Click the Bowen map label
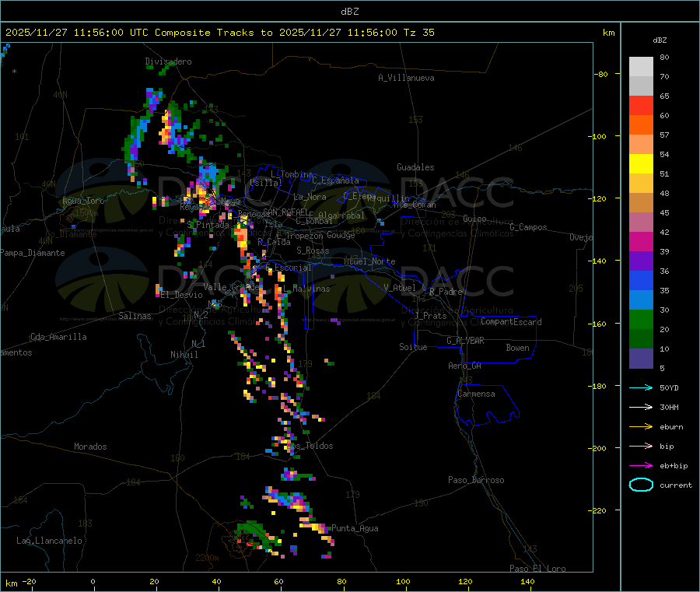The width and height of the screenshot is (700, 592). coord(517,349)
